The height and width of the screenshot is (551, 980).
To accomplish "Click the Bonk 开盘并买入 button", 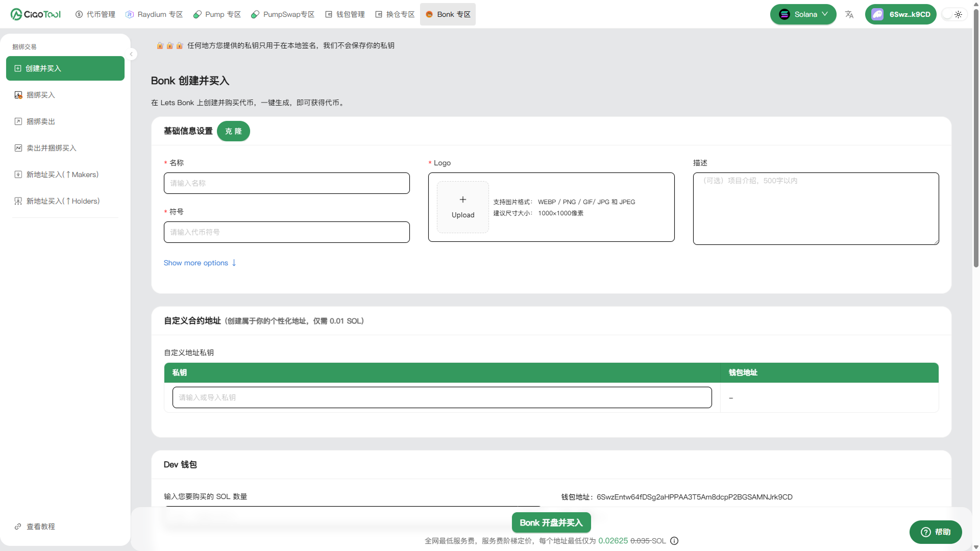I will (551, 522).
